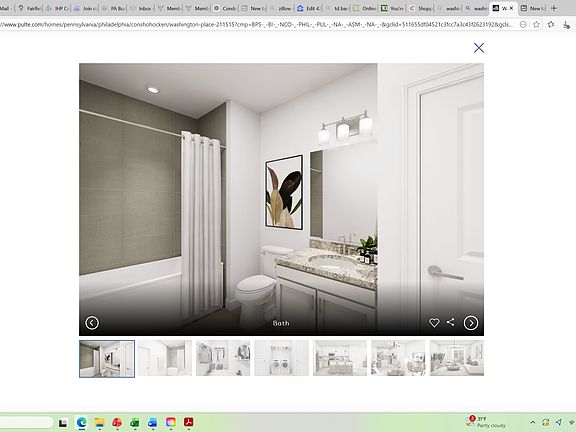The width and height of the screenshot is (576, 432).
Task: Switch to the Mail tab
Action: tap(6, 8)
